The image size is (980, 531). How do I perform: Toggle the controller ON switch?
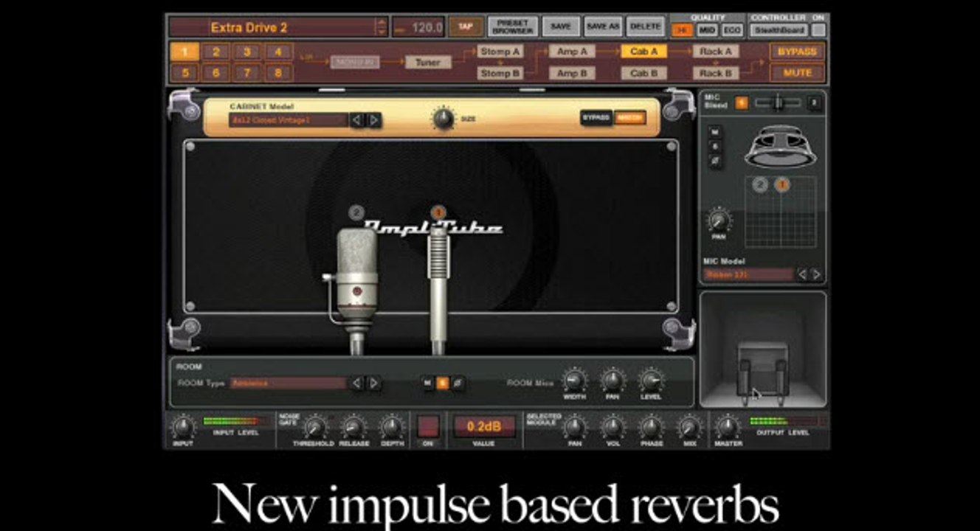point(818,30)
